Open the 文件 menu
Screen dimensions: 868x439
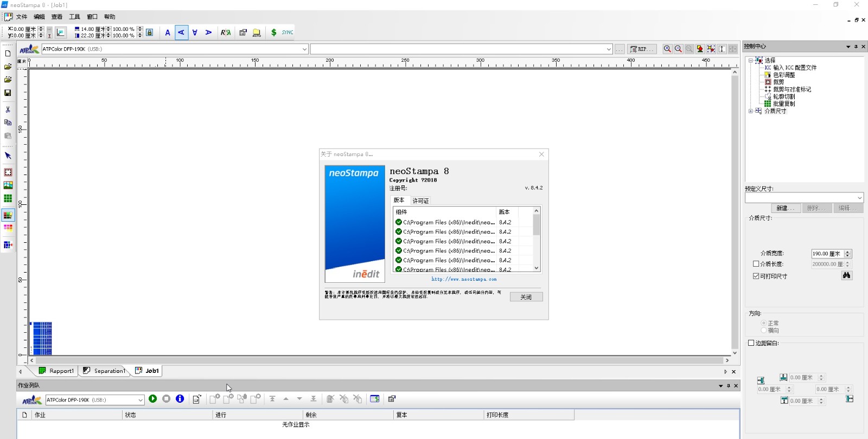tap(22, 17)
